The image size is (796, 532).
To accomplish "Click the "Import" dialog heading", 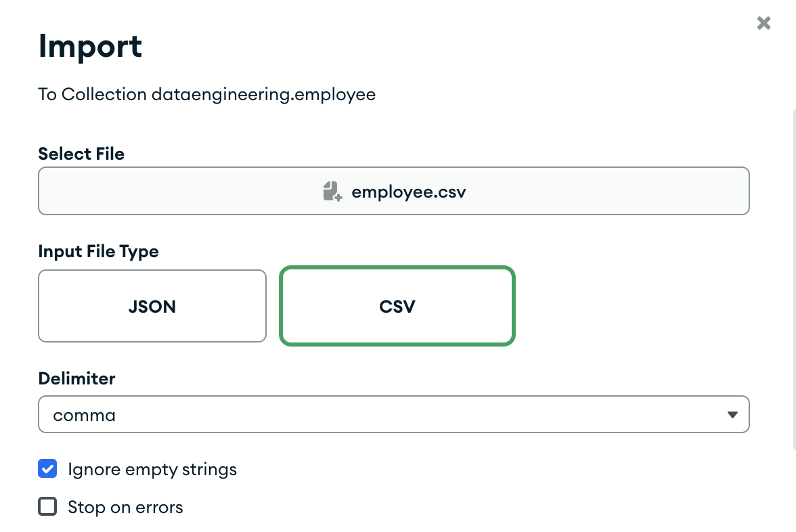I will [90, 46].
